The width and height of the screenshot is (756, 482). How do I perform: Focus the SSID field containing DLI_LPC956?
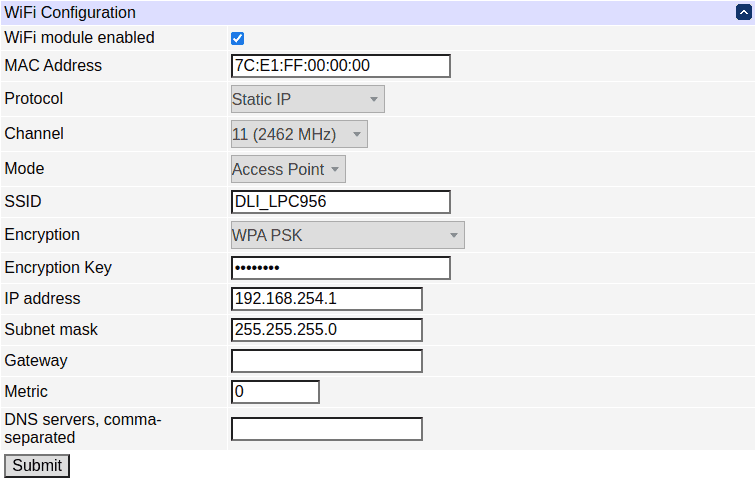(x=340, y=202)
